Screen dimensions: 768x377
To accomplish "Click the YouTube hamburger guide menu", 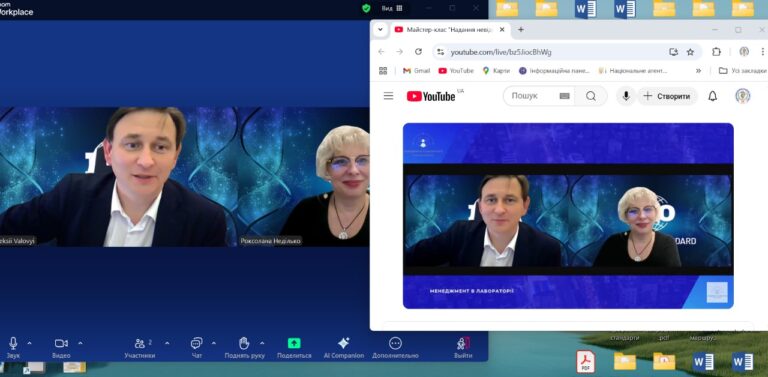I will pos(388,96).
